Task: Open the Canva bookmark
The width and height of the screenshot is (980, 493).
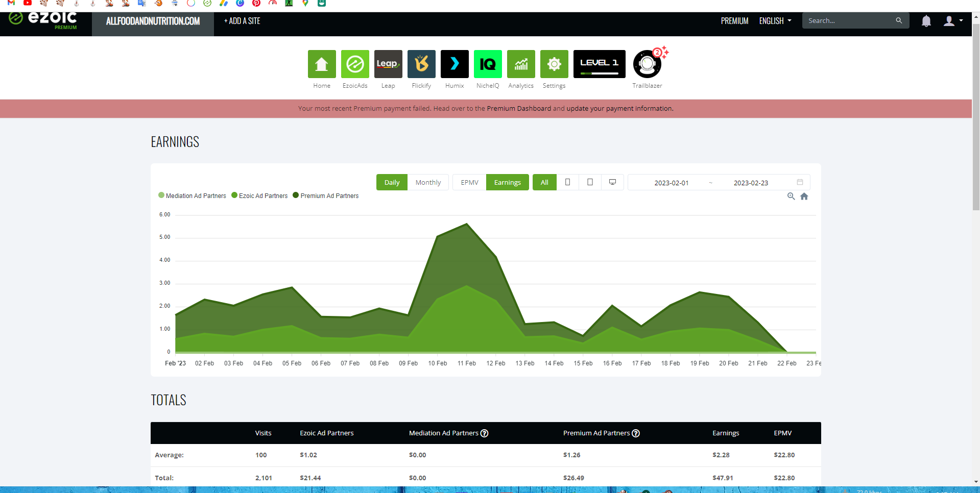Action: (240, 3)
